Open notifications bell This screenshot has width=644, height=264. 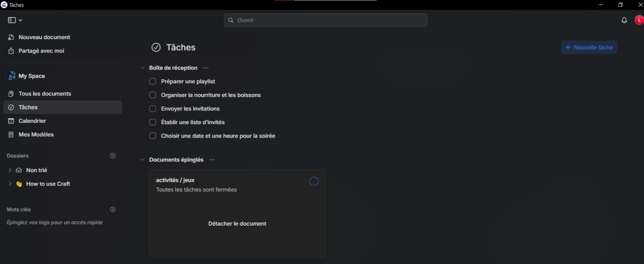(x=624, y=20)
